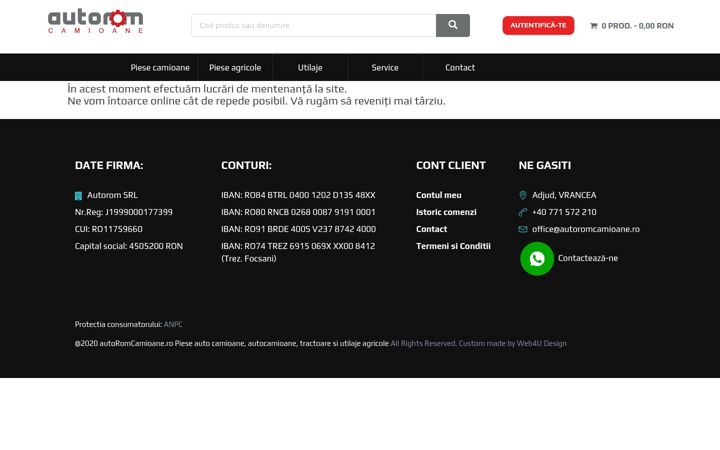Open the Istoric comenzi link
Screen dimensions: 720x450
(x=446, y=212)
